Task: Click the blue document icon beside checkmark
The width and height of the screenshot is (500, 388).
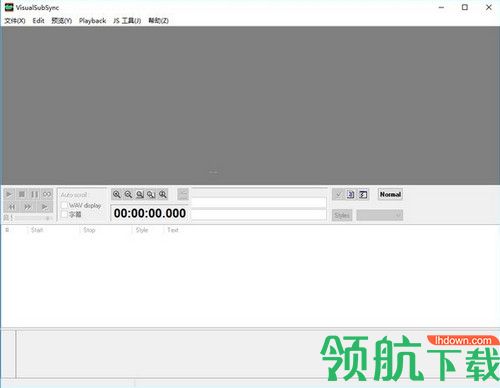Action: coord(351,194)
